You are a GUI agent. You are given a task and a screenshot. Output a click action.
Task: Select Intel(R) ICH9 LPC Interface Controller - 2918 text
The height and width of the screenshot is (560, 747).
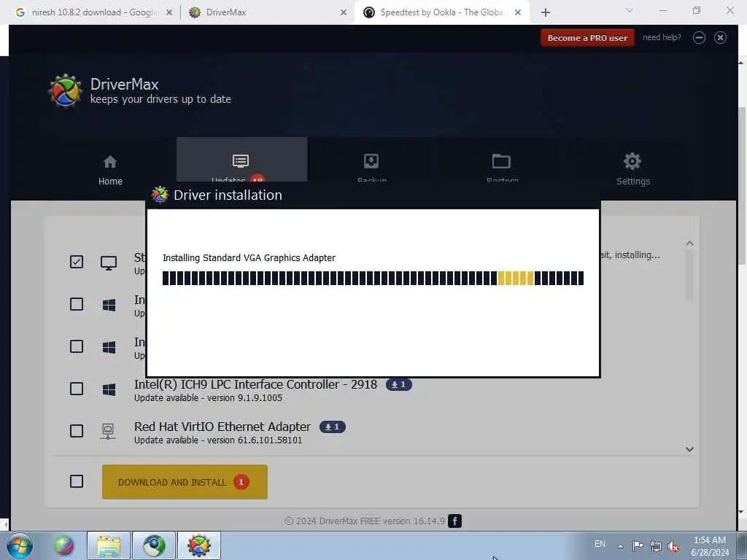coord(255,384)
